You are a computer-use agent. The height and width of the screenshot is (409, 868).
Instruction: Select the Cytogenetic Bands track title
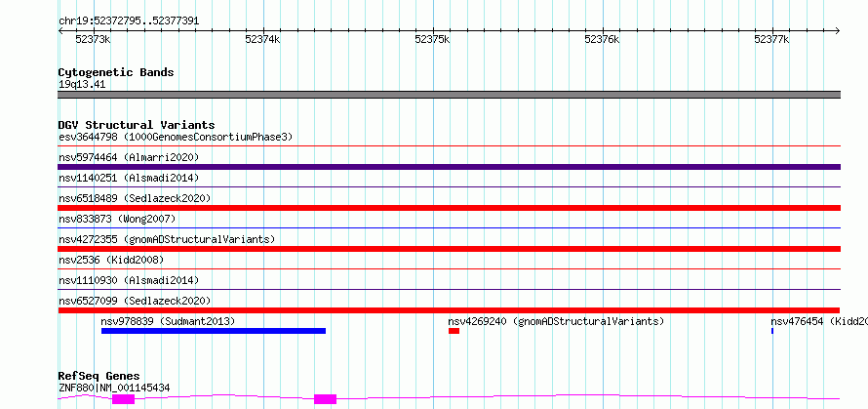[x=116, y=72]
